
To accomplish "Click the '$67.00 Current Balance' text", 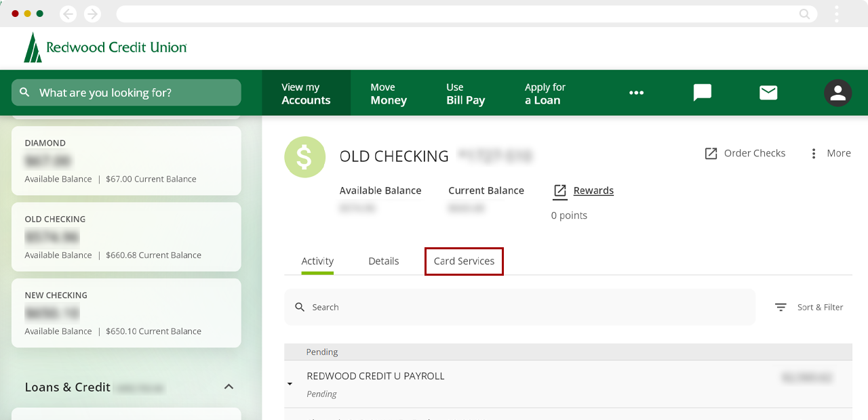I will [151, 179].
